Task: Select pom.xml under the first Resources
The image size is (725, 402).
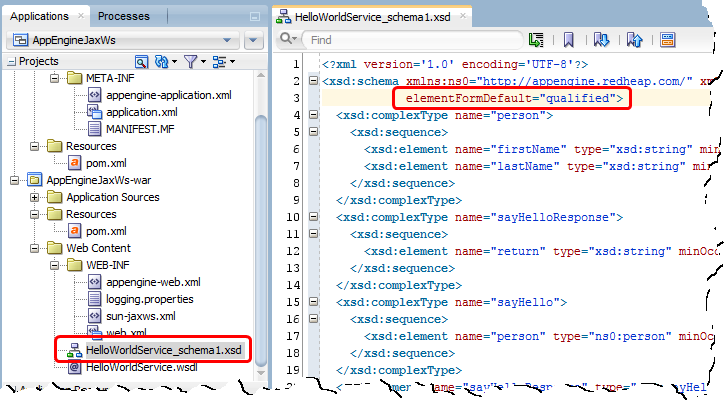Action: 106,163
